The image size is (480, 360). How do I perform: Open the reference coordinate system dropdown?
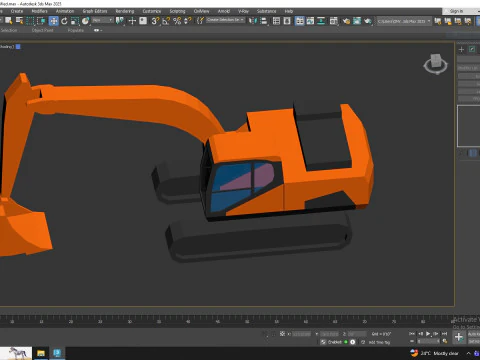(x=103, y=20)
